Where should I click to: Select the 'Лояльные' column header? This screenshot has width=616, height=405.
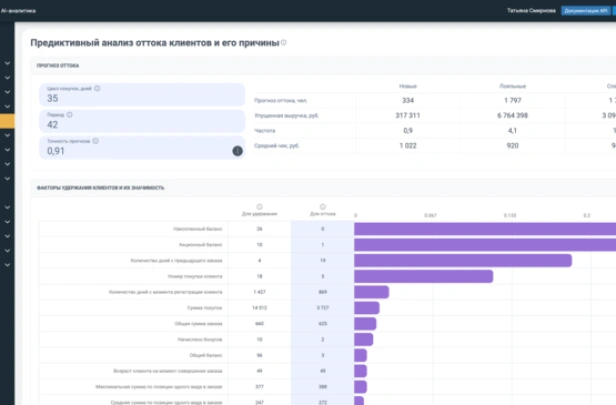tap(512, 87)
